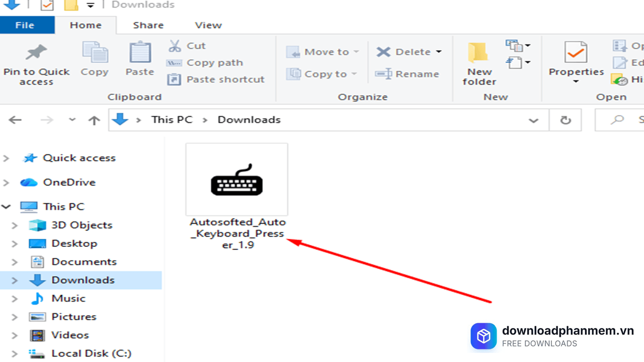Select the Cut scissors icon
644x362 pixels.
[174, 46]
